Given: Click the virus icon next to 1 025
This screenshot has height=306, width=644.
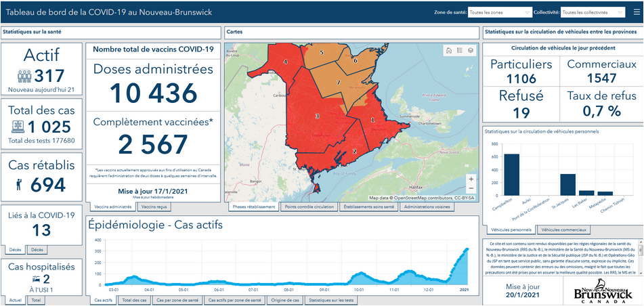Looking at the screenshot, I should pos(18,127).
